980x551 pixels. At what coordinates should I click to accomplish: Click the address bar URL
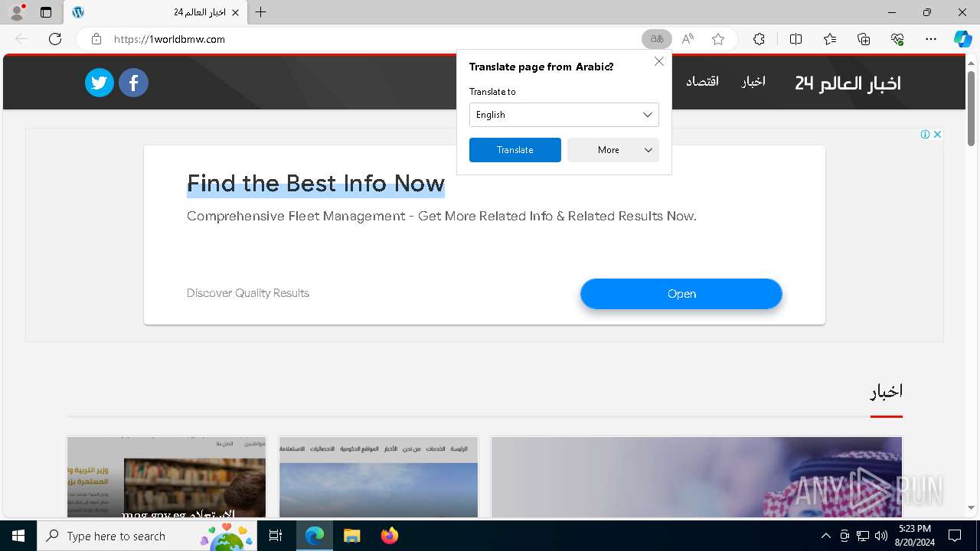tap(169, 39)
